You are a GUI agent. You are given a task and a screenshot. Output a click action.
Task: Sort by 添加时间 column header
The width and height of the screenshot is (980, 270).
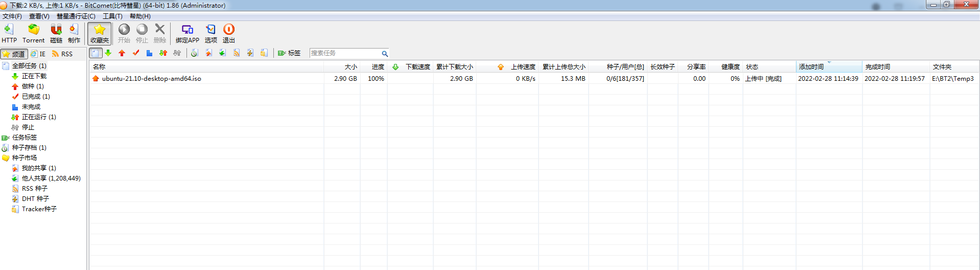[829, 67]
